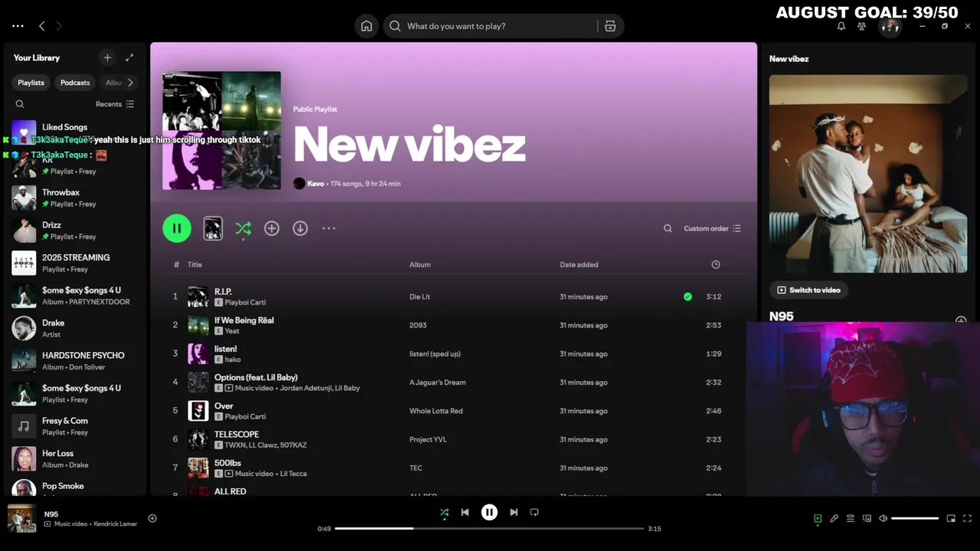Toggle shuffle in the player bar

444,512
